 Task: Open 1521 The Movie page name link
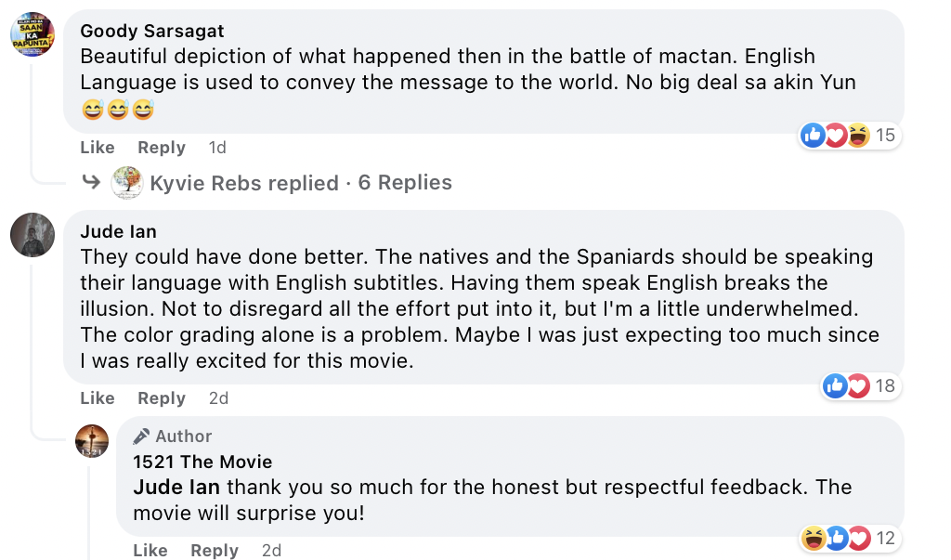pyautogui.click(x=202, y=462)
